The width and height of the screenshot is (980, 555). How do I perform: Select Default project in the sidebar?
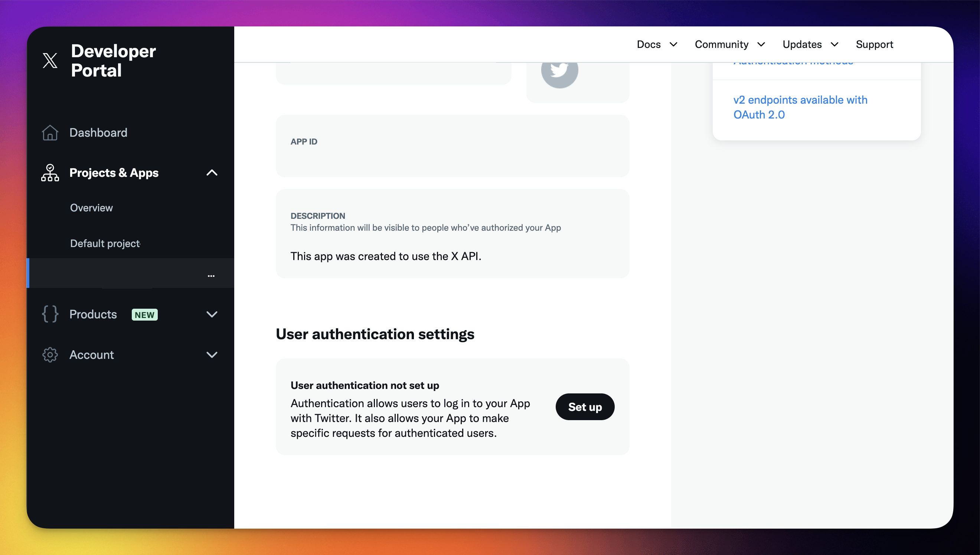(x=105, y=243)
